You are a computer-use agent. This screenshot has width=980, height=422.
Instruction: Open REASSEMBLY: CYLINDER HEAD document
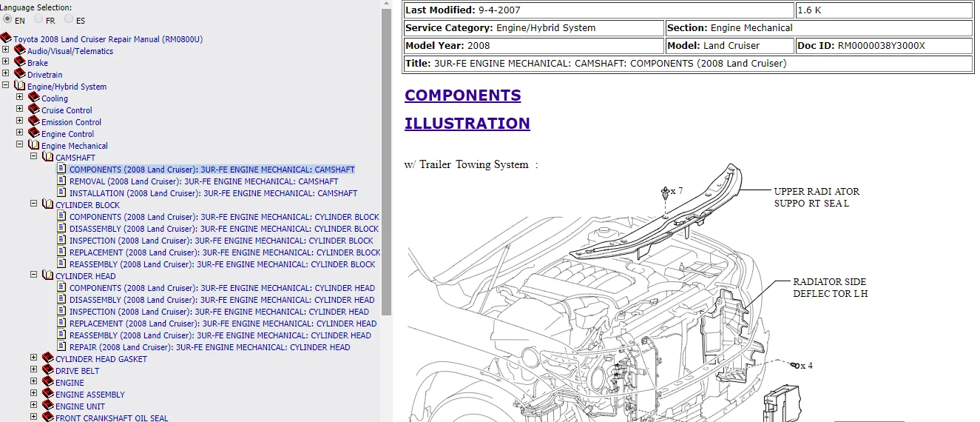tap(220, 335)
